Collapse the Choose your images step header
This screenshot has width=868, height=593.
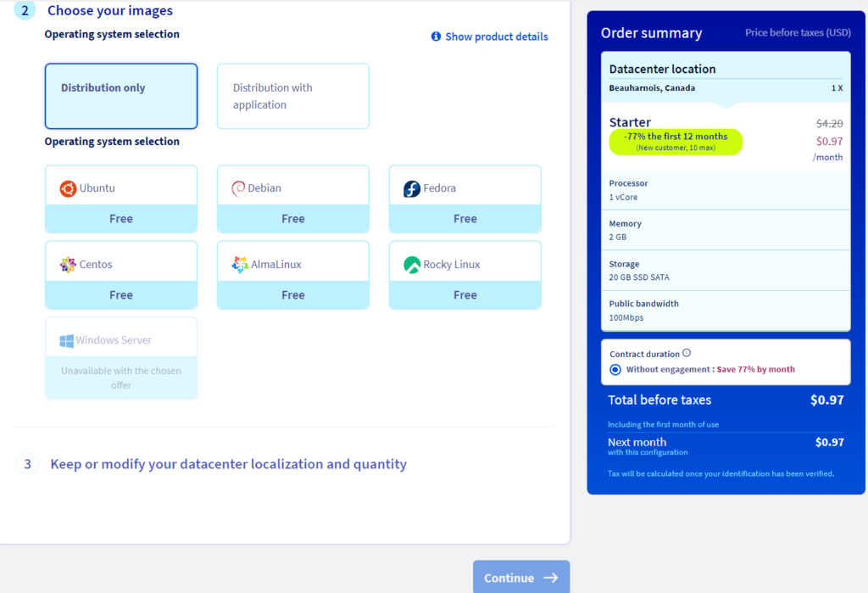point(109,11)
